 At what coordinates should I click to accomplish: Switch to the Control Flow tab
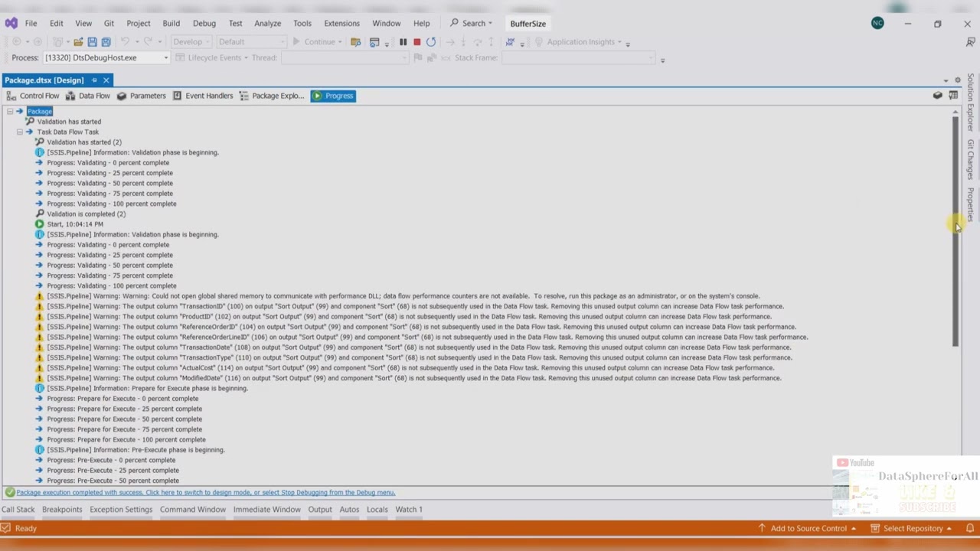(x=33, y=96)
